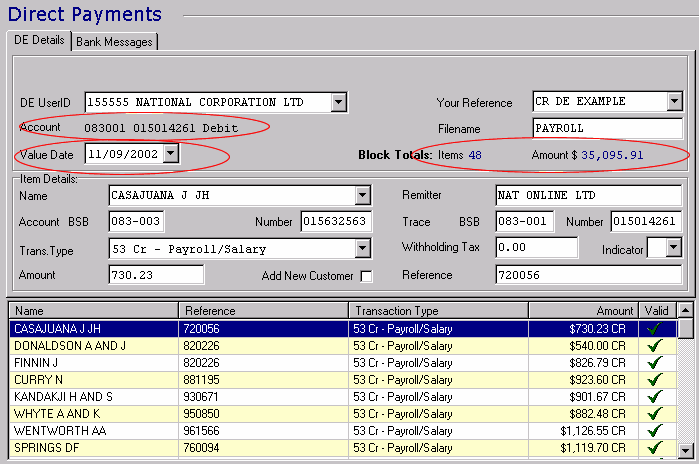699x464 pixels.
Task: Click the amount $1,119.70 CR
Action: click(593, 448)
